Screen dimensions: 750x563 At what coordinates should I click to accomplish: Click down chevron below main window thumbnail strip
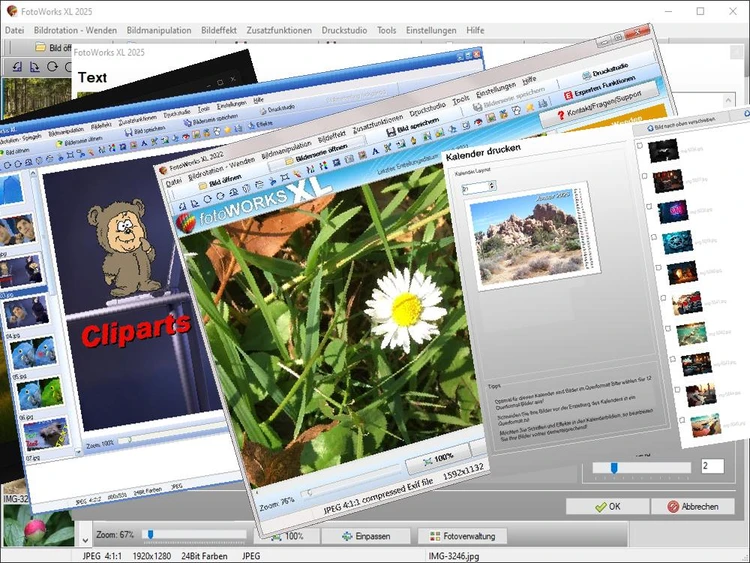point(85,541)
